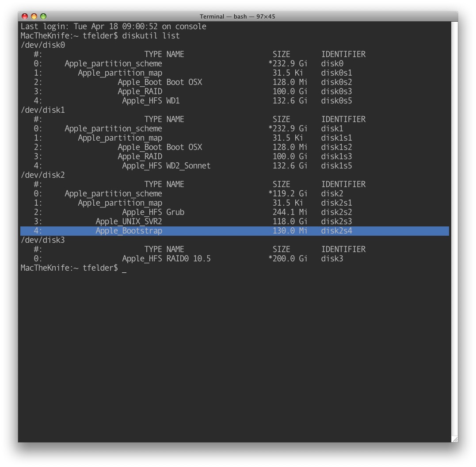The height and width of the screenshot is (467, 476).
Task: Click the window title 'Terminal — bash — 97×45'
Action: coord(237,16)
